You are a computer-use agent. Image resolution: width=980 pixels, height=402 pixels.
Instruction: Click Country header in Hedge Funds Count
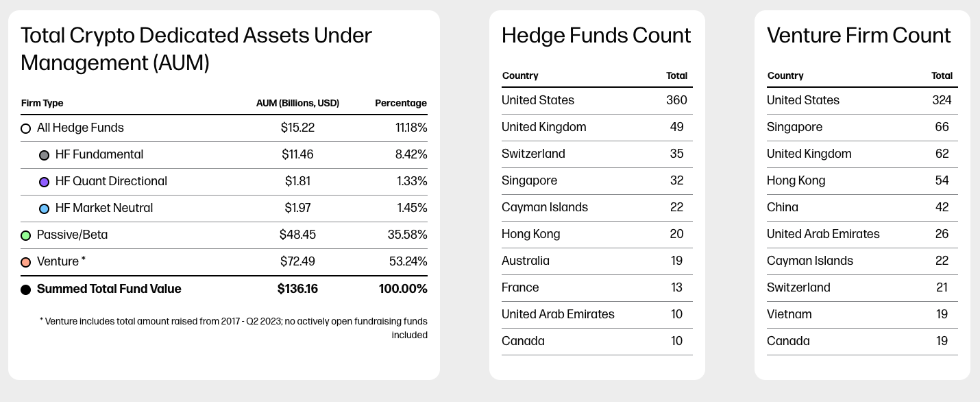click(520, 75)
